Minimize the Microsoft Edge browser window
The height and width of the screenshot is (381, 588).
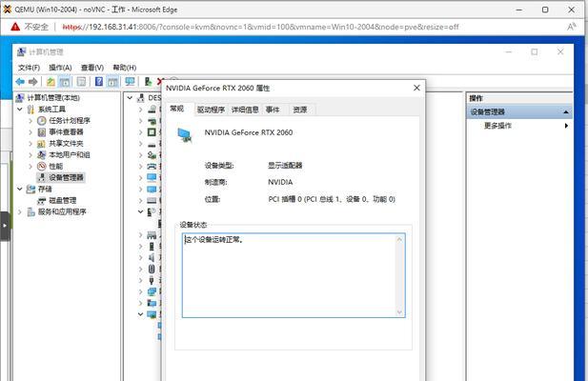coord(519,10)
